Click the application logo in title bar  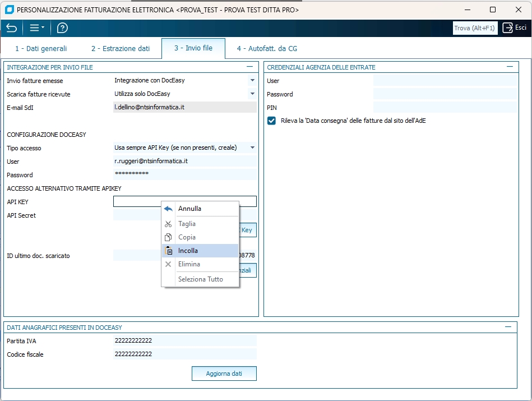coord(8,10)
